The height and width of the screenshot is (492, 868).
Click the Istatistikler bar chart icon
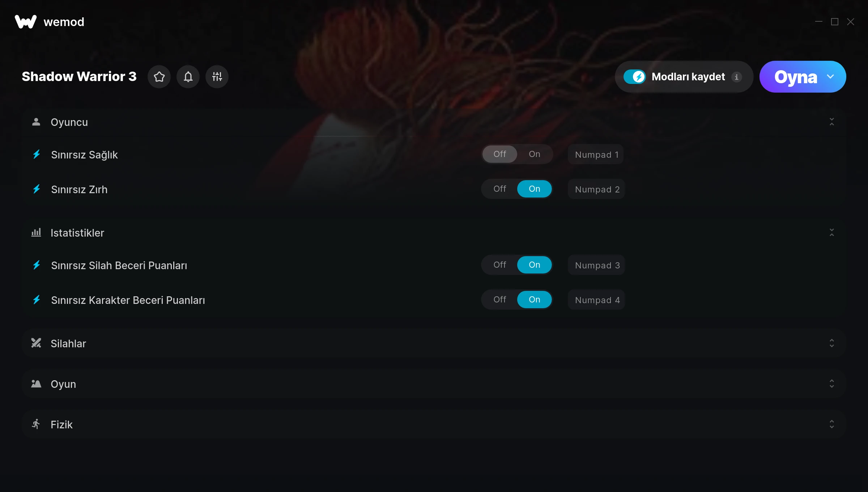36,232
